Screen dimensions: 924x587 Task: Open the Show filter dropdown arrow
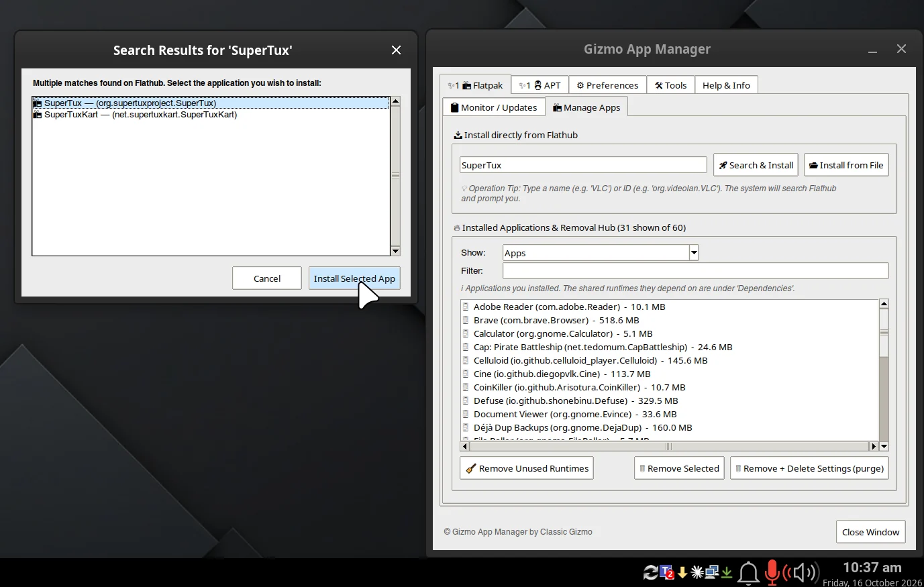click(694, 253)
